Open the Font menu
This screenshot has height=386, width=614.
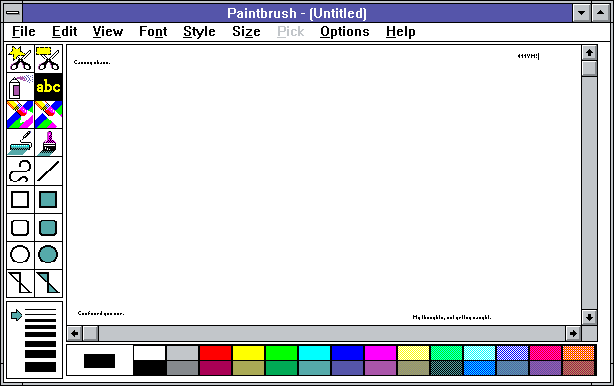pyautogui.click(x=153, y=32)
